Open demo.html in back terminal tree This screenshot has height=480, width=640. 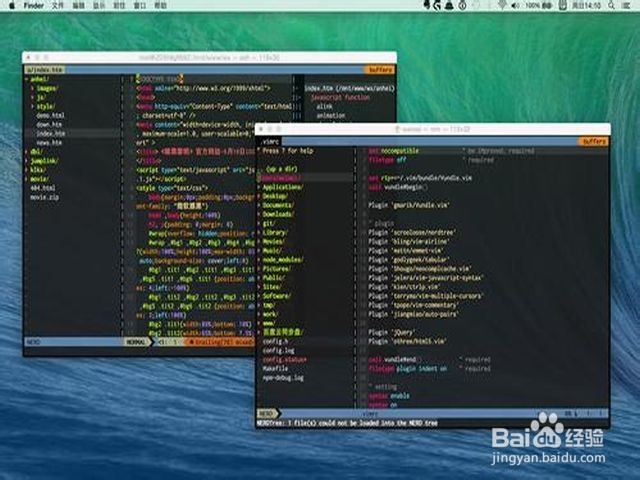pos(50,116)
